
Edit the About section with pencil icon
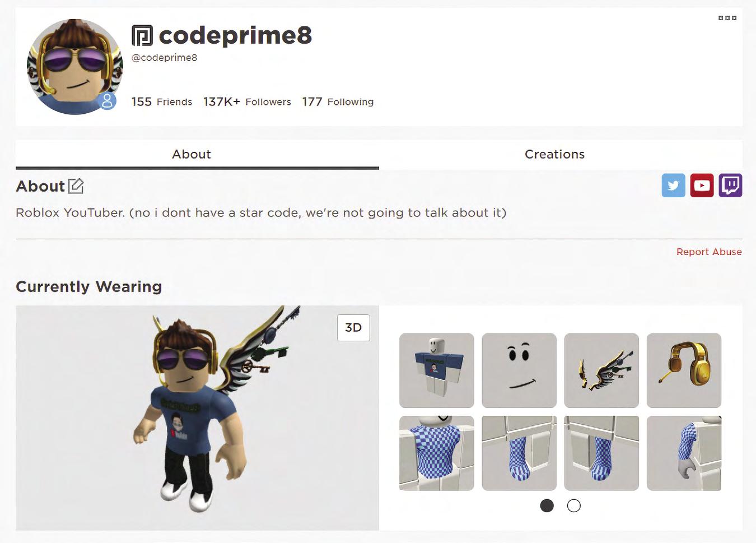coord(76,186)
